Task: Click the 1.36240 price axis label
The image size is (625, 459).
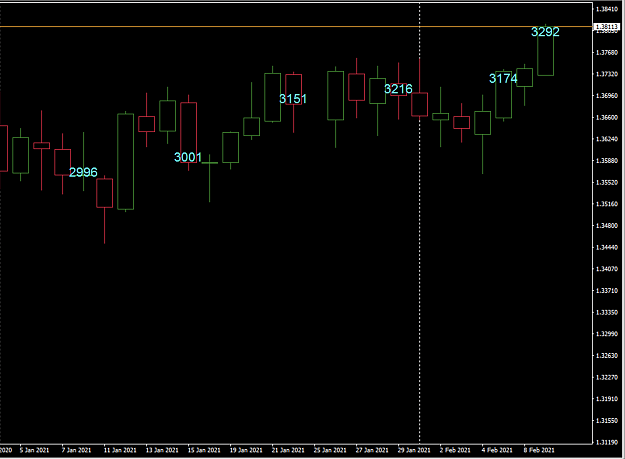Action: 607,139
